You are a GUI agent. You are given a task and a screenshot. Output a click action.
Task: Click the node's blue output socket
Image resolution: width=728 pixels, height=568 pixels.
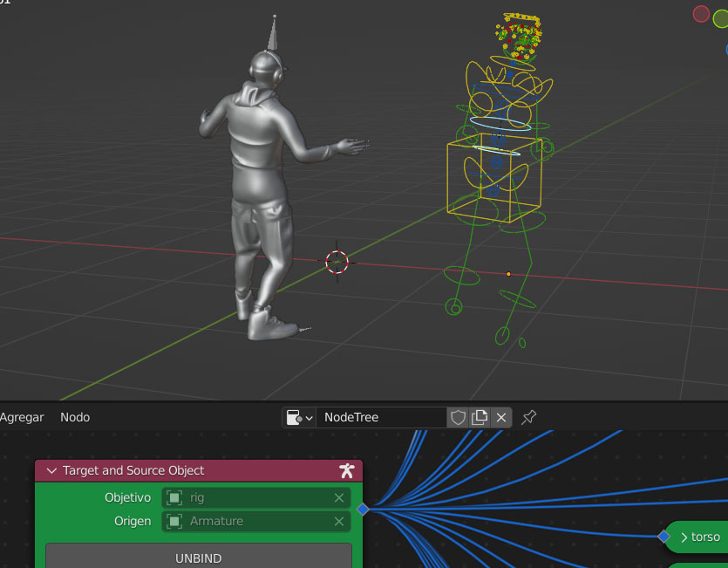[363, 510]
